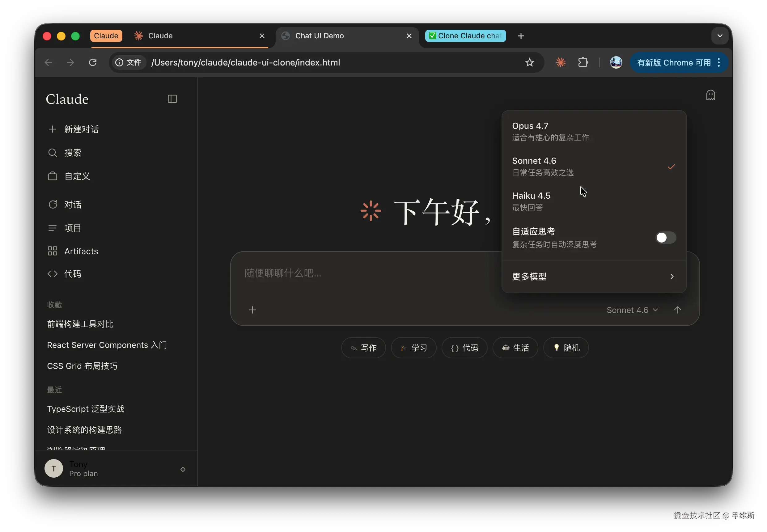
Task: Open Artifacts grid icon in sidebar
Action: 52,251
